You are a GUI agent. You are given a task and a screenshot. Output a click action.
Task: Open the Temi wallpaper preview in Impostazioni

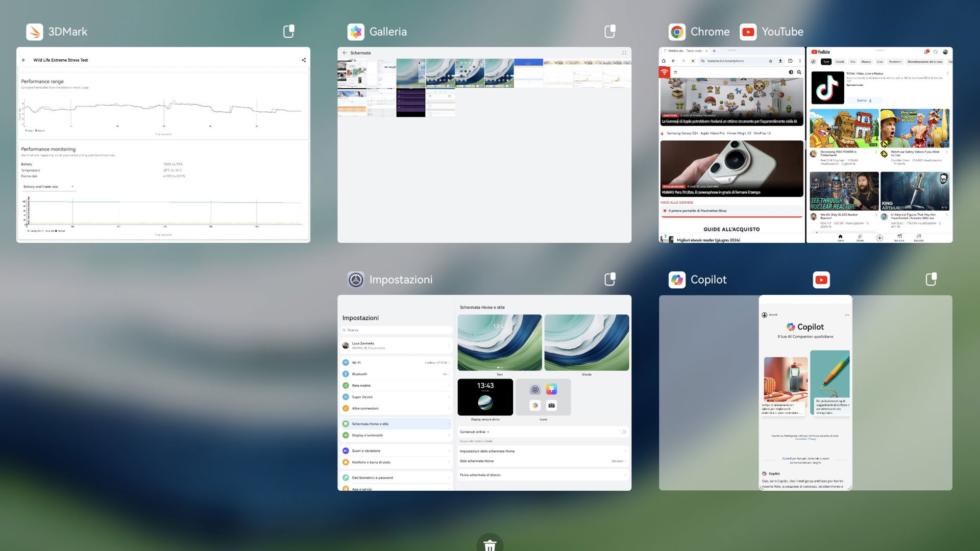500,342
